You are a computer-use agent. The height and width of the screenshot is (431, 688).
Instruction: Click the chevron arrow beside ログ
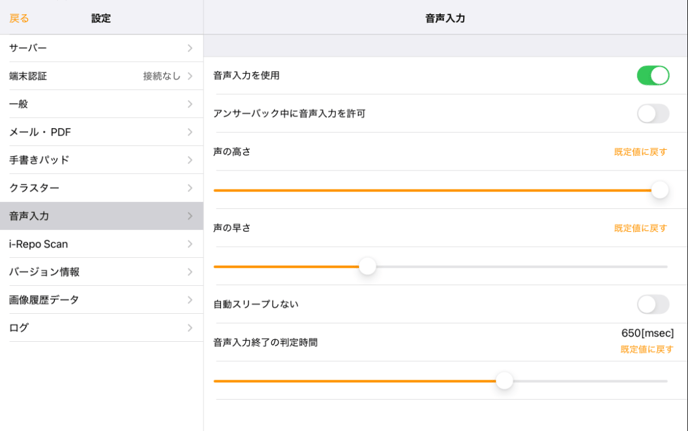pyautogui.click(x=190, y=328)
